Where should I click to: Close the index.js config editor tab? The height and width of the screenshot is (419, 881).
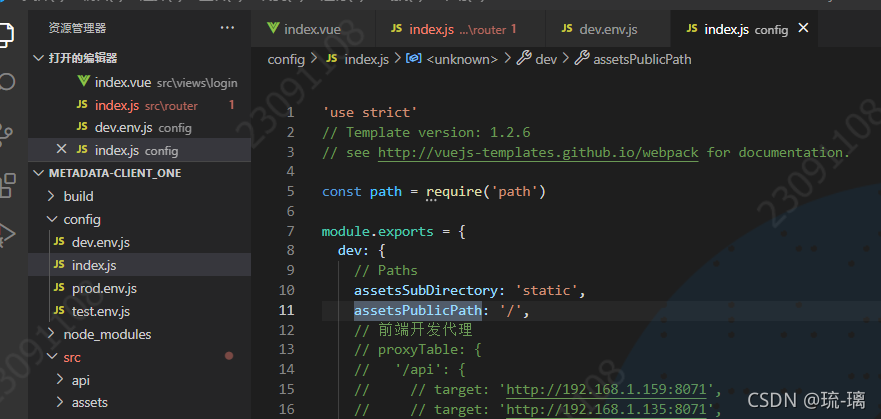[x=803, y=28]
